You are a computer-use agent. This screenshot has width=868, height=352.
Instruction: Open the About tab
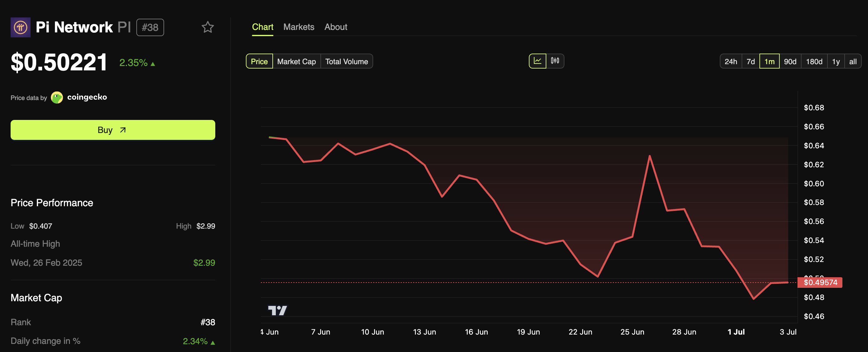coord(336,27)
